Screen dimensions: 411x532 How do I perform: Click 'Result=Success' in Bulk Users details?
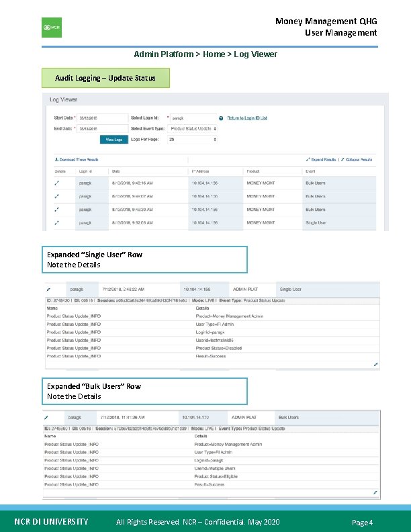pyautogui.click(x=210, y=484)
